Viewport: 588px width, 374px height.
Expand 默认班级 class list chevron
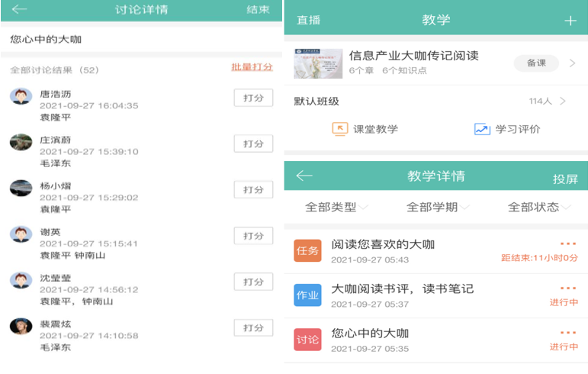(563, 101)
